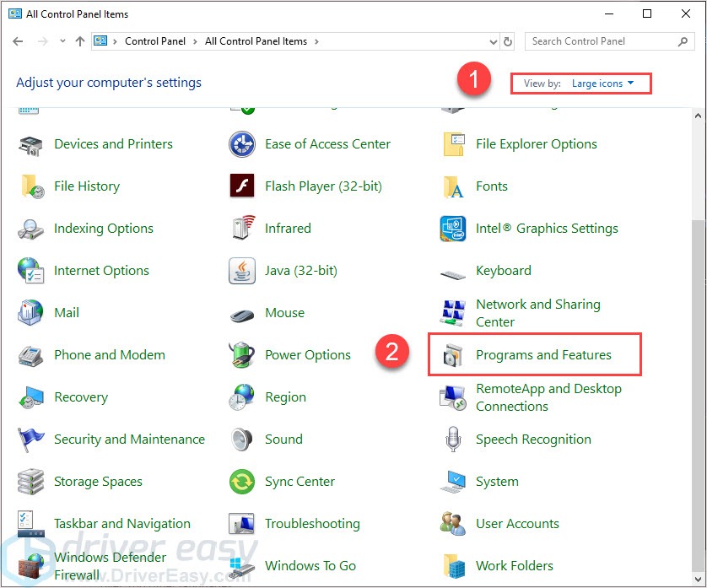Click the Intel Graphics Settings icon
This screenshot has width=707, height=588.
pyautogui.click(x=453, y=229)
